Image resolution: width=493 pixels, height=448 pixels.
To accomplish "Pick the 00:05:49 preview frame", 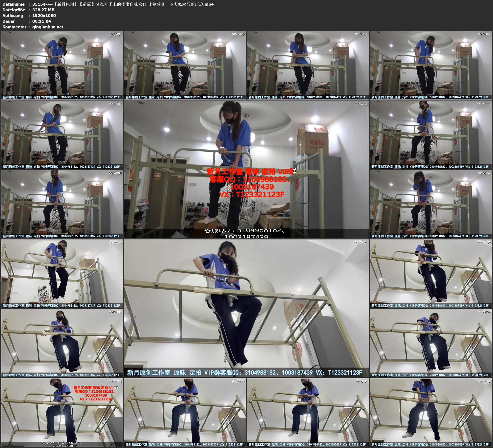I will [62, 273].
